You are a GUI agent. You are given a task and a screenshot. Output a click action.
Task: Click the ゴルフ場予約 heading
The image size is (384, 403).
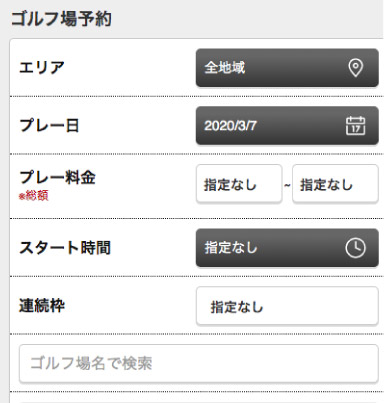61,19
